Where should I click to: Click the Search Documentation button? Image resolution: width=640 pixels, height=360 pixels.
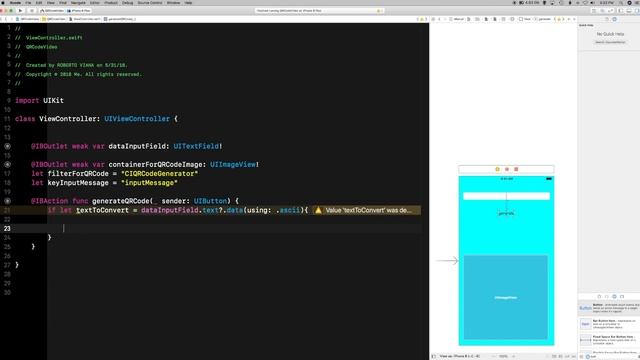click(x=610, y=42)
